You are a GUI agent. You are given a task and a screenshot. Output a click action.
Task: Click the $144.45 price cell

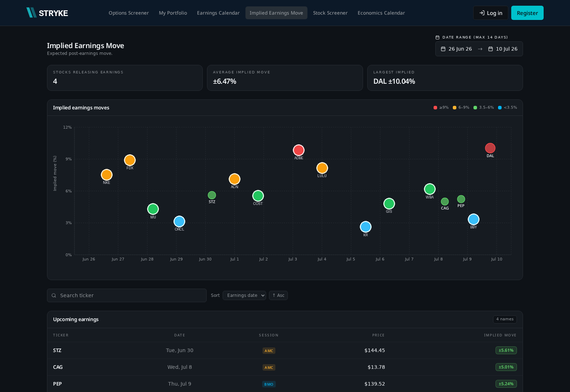(375, 350)
